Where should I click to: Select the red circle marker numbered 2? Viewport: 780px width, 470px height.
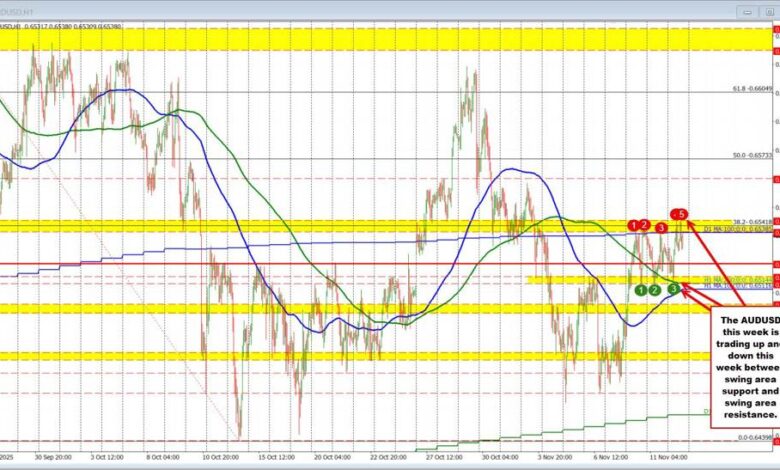(x=645, y=225)
